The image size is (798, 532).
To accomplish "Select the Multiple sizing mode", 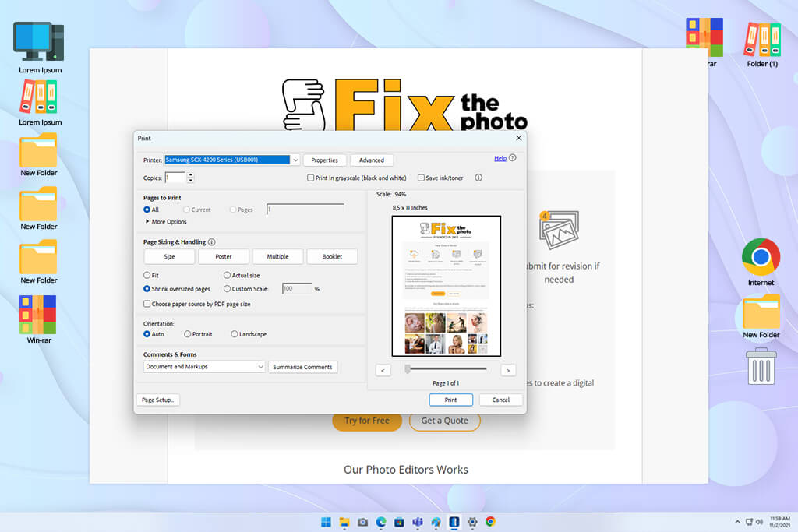I will (x=278, y=257).
